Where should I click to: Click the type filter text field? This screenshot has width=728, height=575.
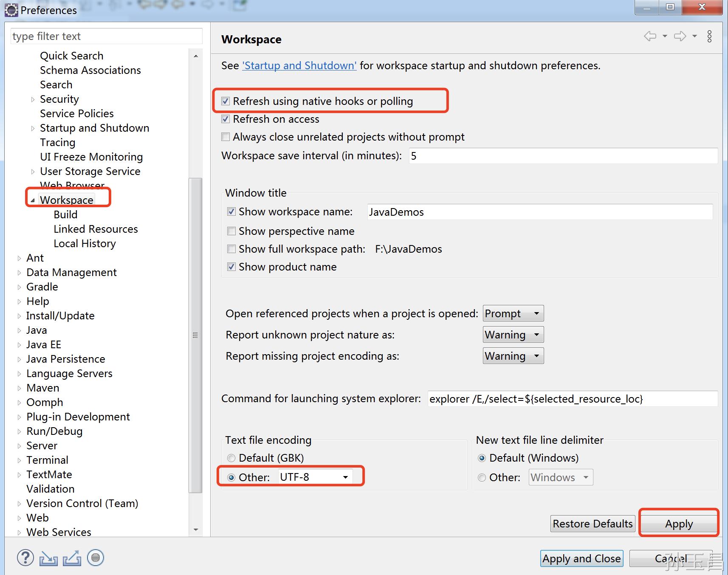106,37
